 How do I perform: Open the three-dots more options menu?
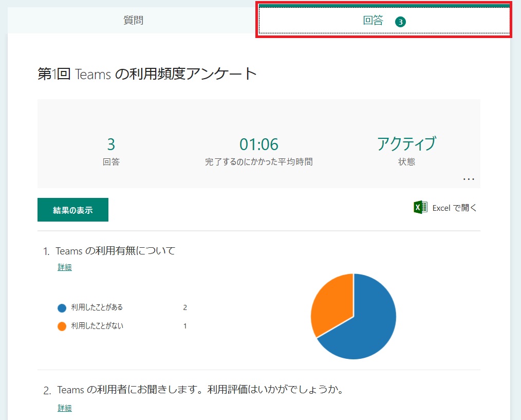(469, 179)
